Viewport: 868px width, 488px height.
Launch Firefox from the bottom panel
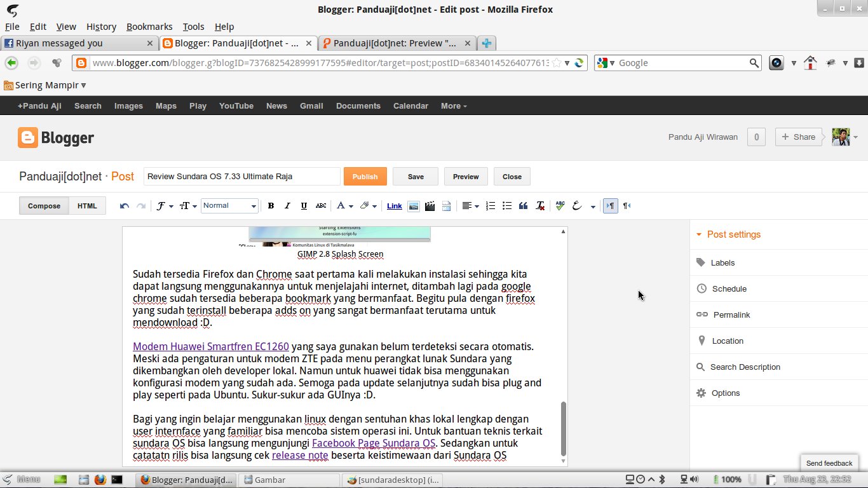tap(99, 480)
